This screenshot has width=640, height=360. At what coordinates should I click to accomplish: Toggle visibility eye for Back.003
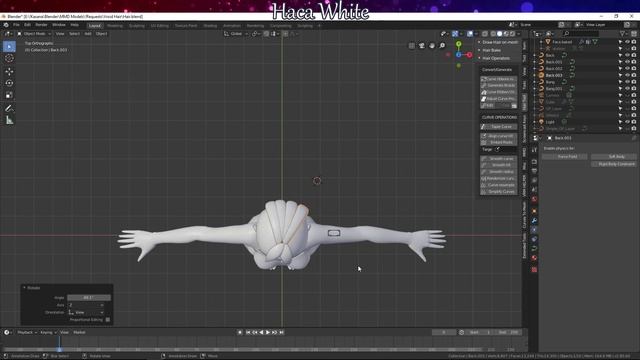click(x=627, y=75)
